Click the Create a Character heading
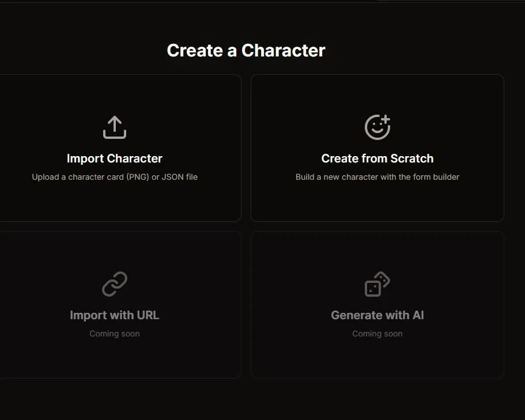Screen dimensions: 525x420 [x=246, y=51]
